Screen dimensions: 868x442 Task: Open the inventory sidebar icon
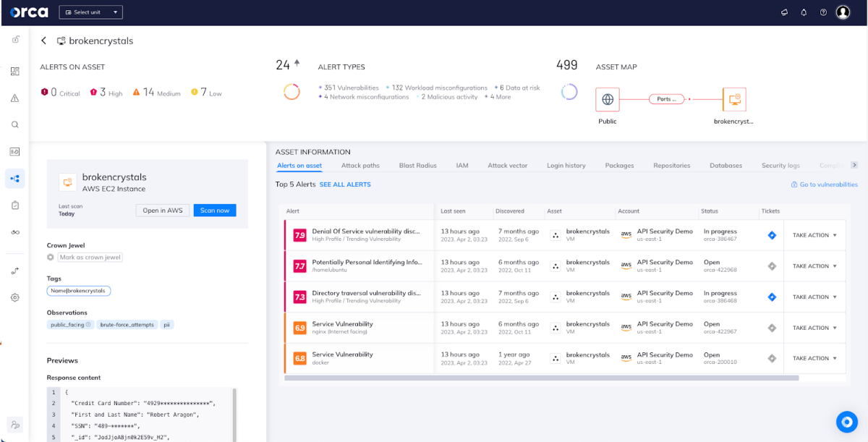[15, 151]
